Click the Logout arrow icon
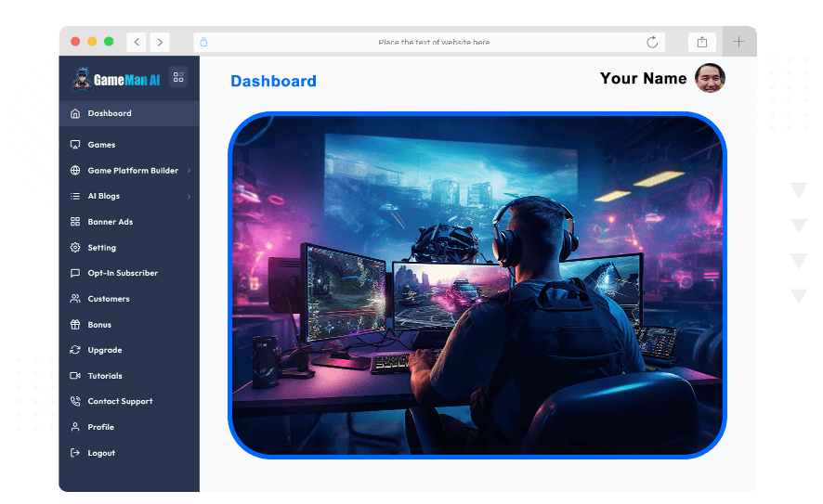 tap(75, 453)
